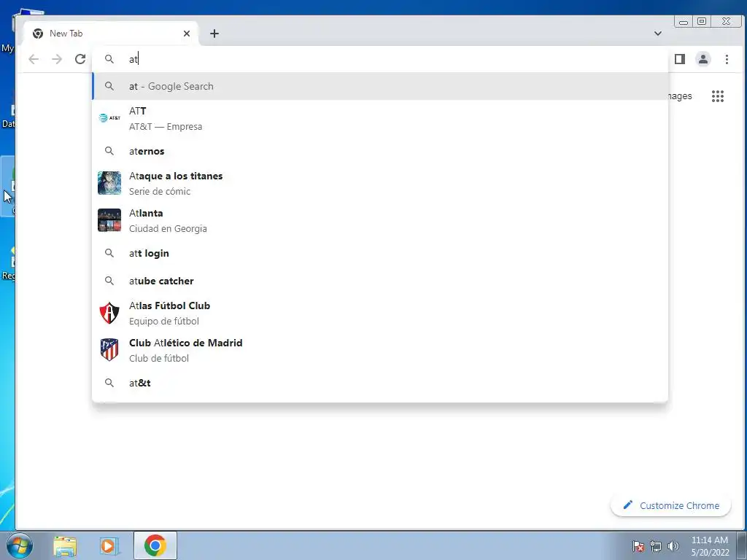Click the browser forward arrow

(57, 59)
